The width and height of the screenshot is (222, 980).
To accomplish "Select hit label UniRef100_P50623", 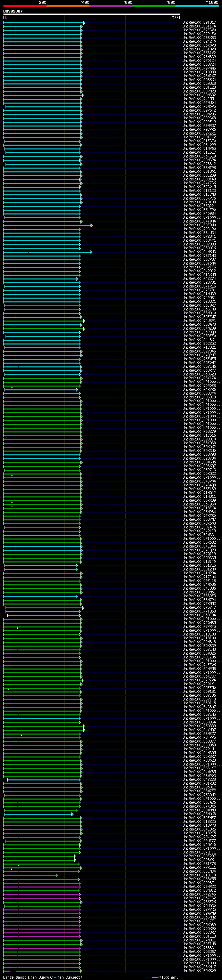I will (199, 374).
